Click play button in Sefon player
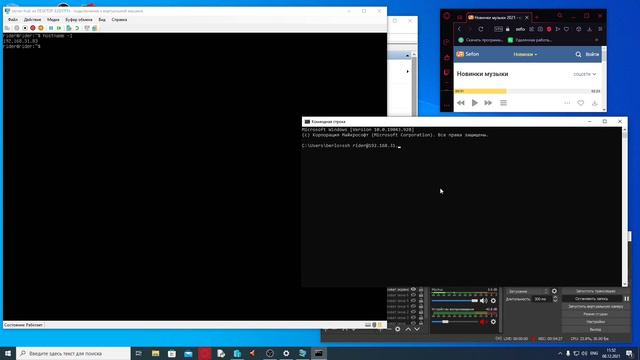 tap(474, 103)
